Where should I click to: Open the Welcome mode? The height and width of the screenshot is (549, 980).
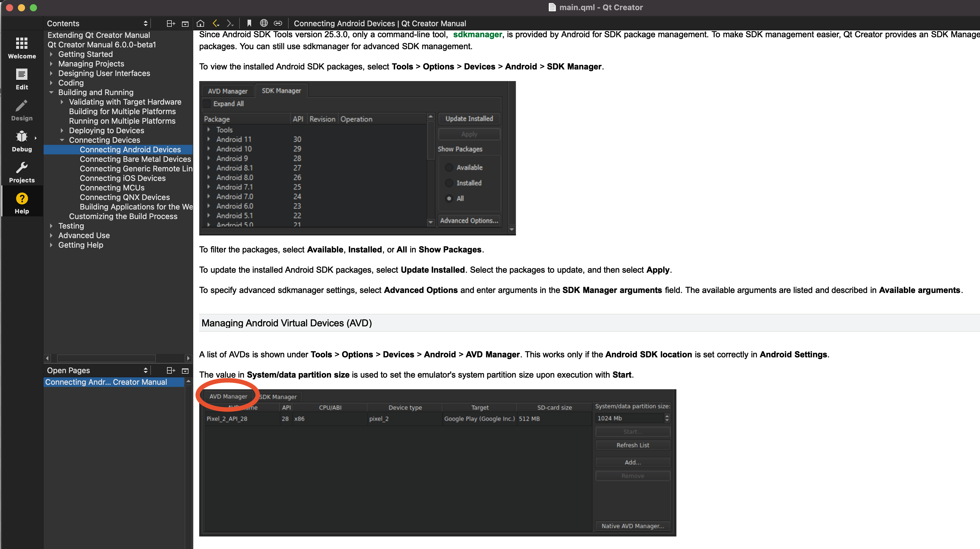coord(22,47)
